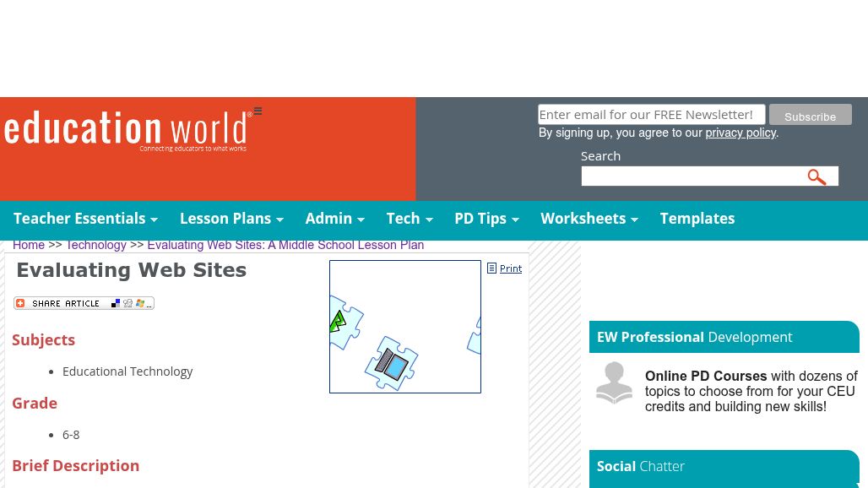Open the privacy policy link

click(741, 133)
